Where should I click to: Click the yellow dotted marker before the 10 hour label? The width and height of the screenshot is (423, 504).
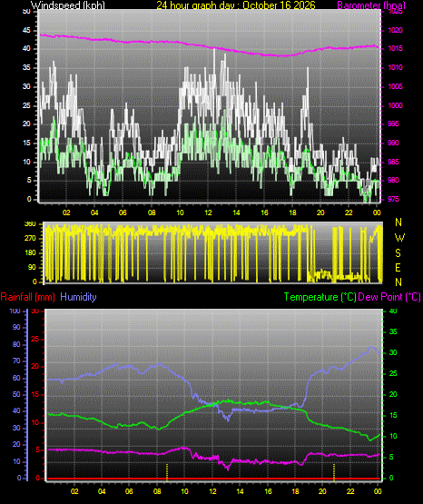pyautogui.click(x=167, y=472)
